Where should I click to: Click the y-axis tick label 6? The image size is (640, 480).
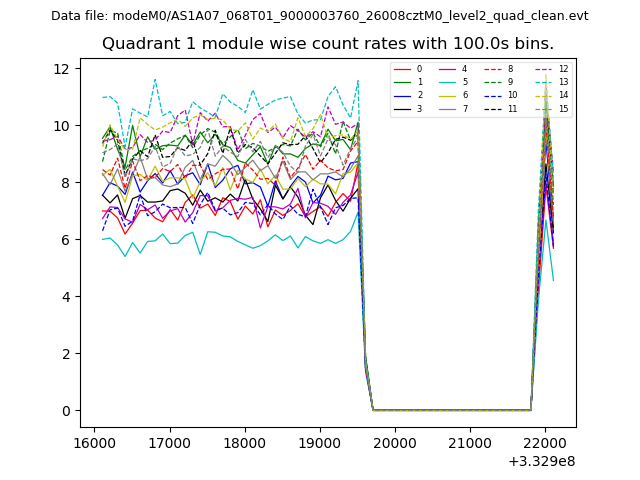coord(63,240)
